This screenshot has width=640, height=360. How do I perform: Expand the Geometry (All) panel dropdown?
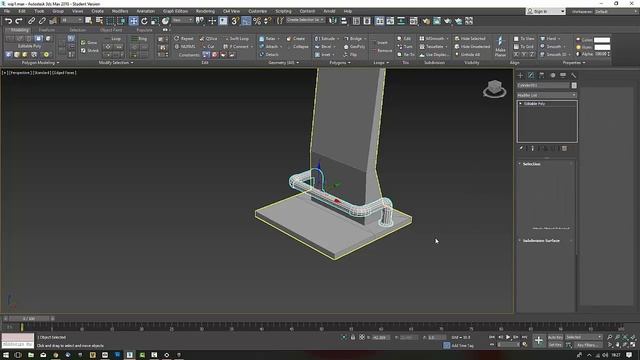click(284, 63)
